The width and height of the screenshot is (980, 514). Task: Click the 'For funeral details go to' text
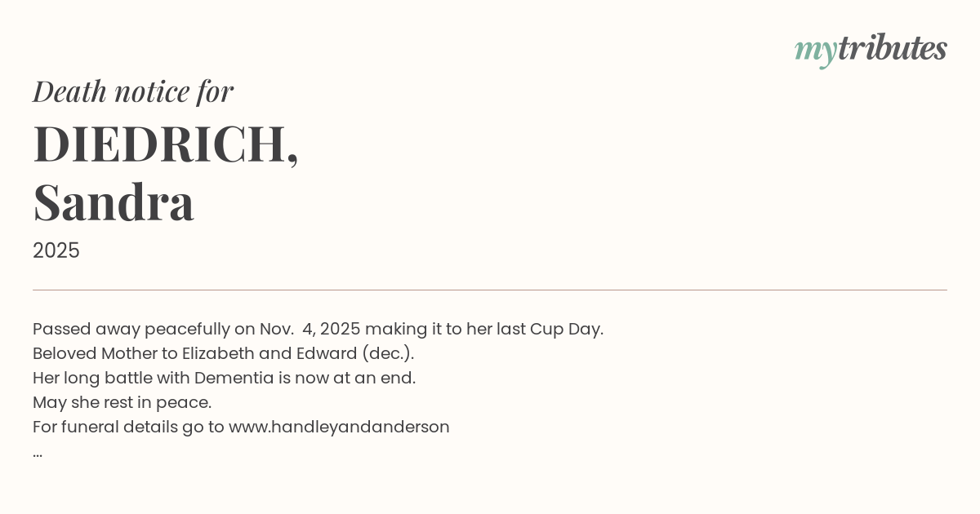[128, 427]
